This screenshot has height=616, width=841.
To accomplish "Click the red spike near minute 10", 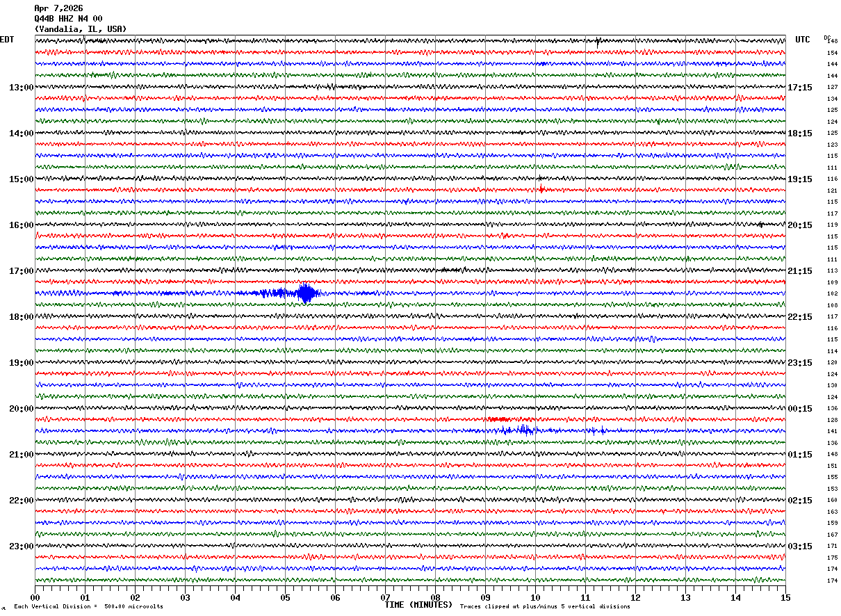I will tap(541, 188).
